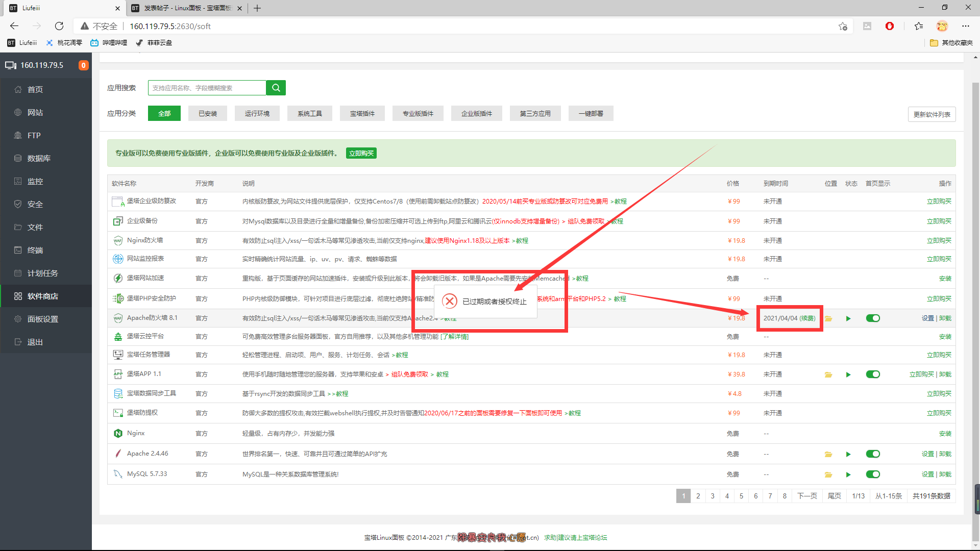Select the 第三方应用 category tab
The image size is (980, 551).
[x=535, y=113]
